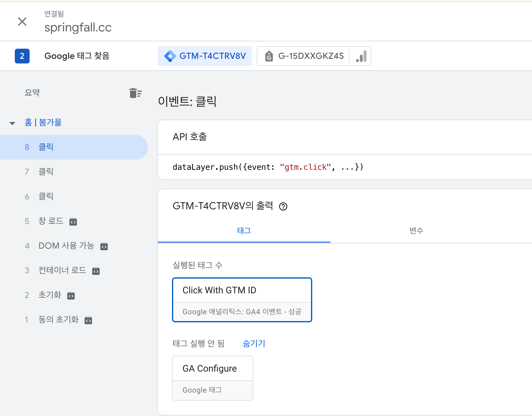Select the Google tag icon beside G-15DXXGKZ4S
Viewport: 532px width, 416px height.
tap(269, 56)
